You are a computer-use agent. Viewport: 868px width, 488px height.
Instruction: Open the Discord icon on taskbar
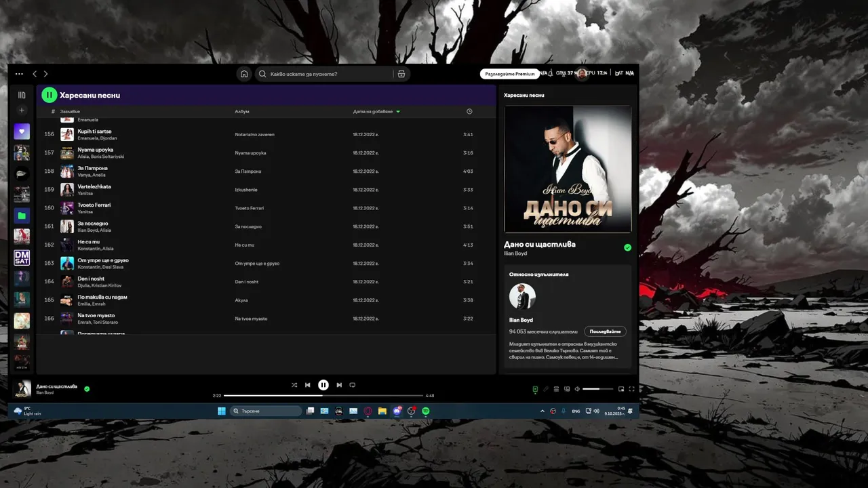click(x=397, y=411)
